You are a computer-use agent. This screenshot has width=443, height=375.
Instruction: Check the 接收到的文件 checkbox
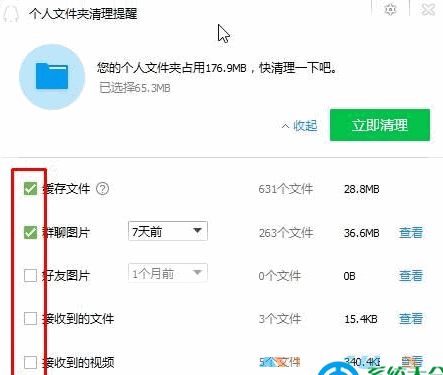point(30,319)
